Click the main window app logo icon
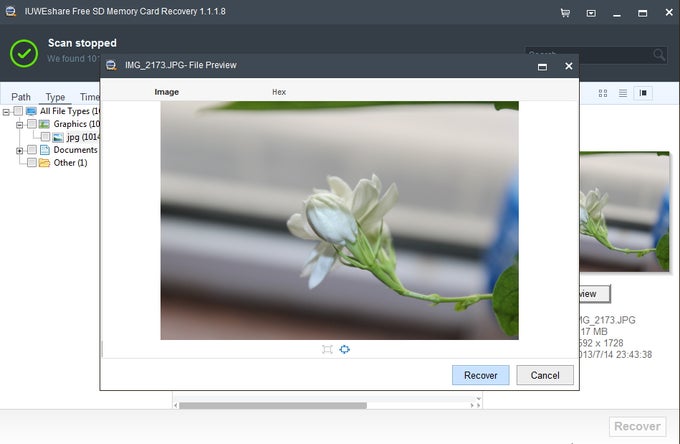The height and width of the screenshot is (444, 680). pyautogui.click(x=11, y=11)
